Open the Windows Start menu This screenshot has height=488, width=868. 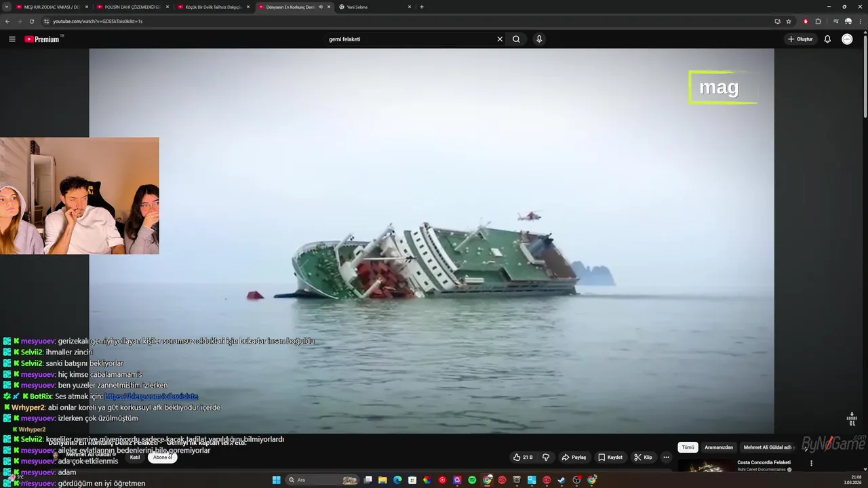[276, 480]
